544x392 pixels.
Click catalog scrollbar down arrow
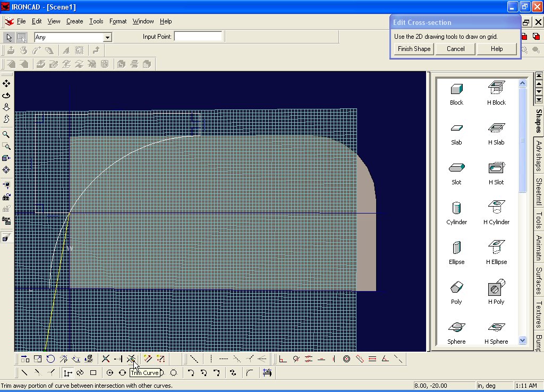point(523,340)
